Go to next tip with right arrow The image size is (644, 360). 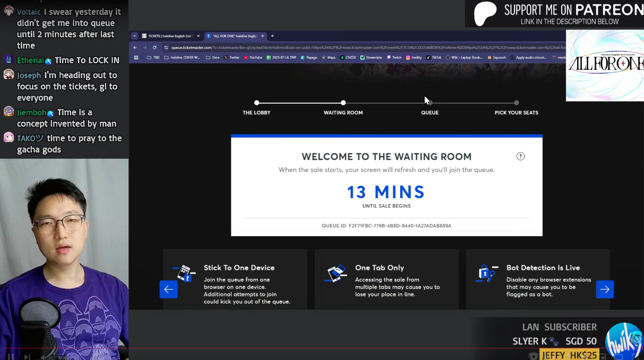pos(605,289)
